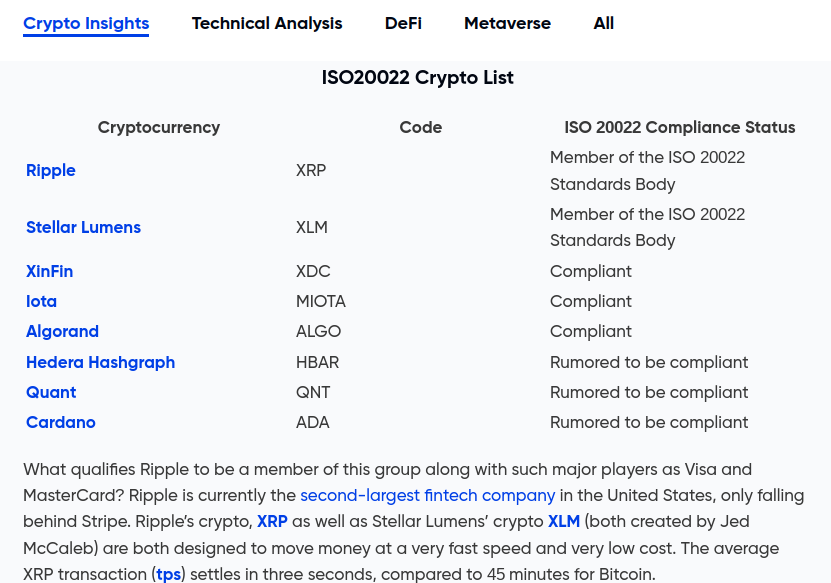Select the ALGO code cell
The width and height of the screenshot is (831, 583).
tap(319, 332)
